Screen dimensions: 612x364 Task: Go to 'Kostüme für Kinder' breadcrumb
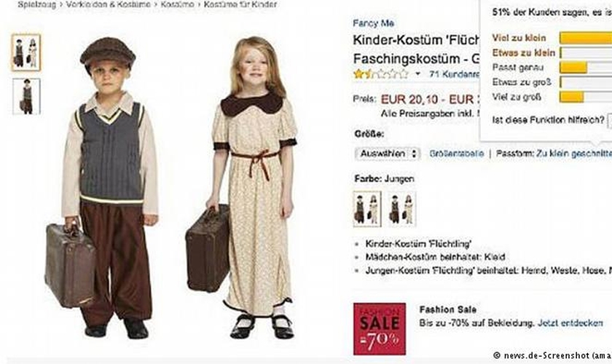pyautogui.click(x=240, y=4)
